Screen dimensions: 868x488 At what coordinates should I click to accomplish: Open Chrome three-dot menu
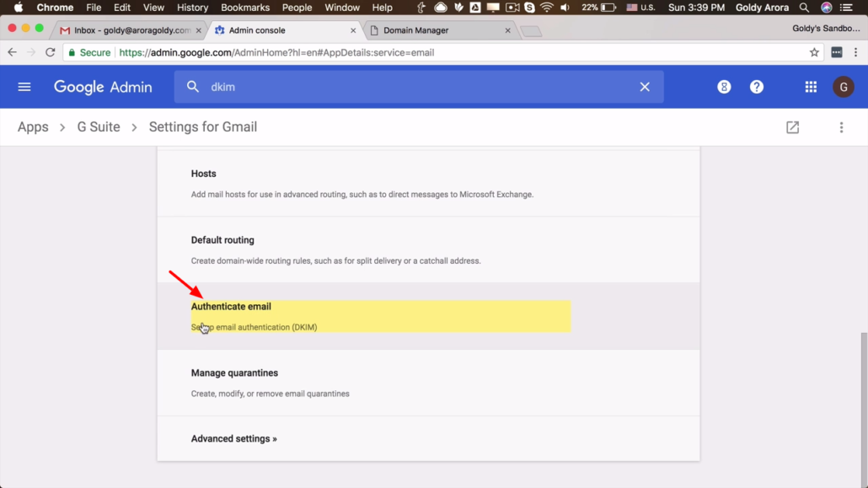pos(856,52)
